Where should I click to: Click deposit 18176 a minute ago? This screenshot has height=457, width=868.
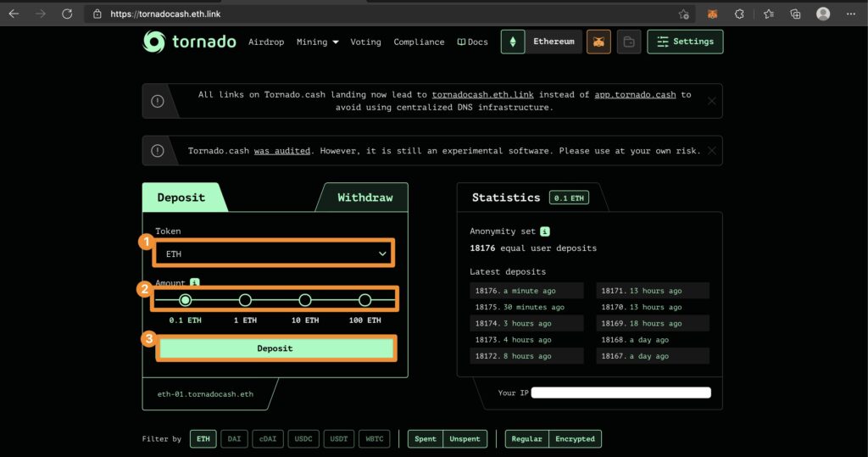527,291
